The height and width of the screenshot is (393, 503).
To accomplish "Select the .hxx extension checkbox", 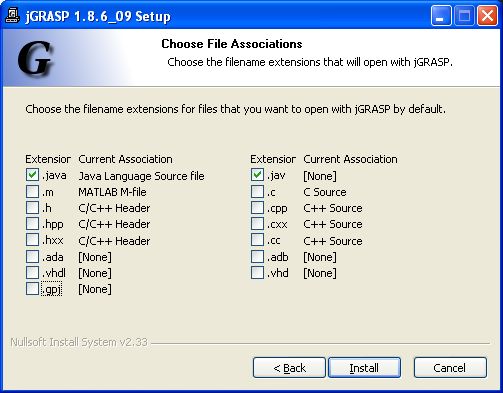I will coord(32,240).
